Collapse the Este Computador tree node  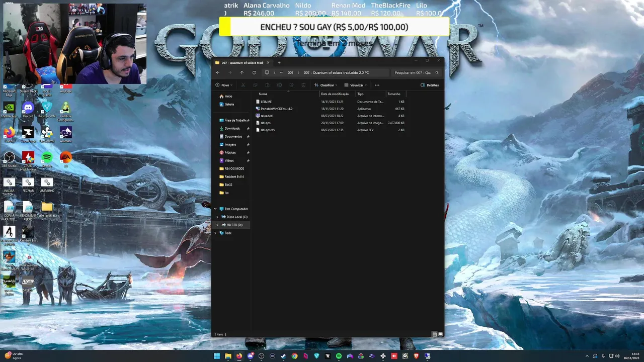pyautogui.click(x=215, y=209)
